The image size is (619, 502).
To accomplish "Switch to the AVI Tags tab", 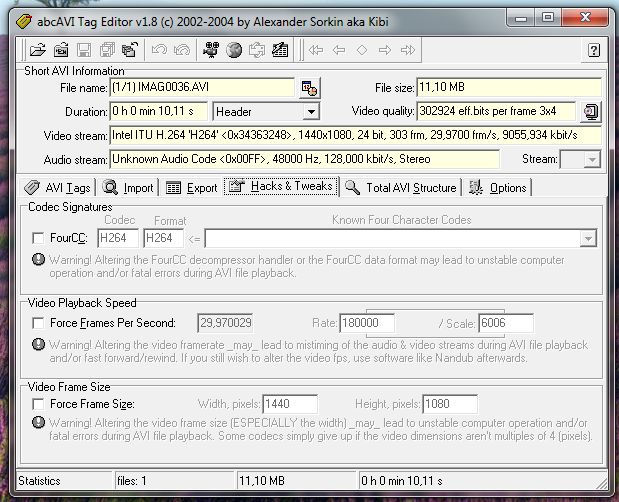I will (58, 187).
